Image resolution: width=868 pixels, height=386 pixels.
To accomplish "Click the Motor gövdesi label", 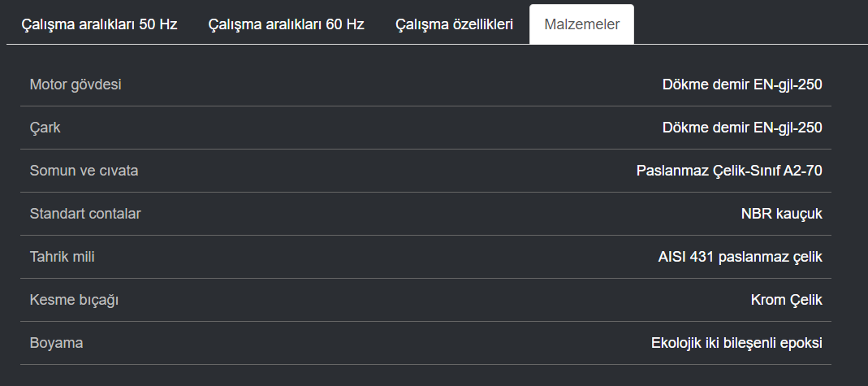I will (76, 85).
